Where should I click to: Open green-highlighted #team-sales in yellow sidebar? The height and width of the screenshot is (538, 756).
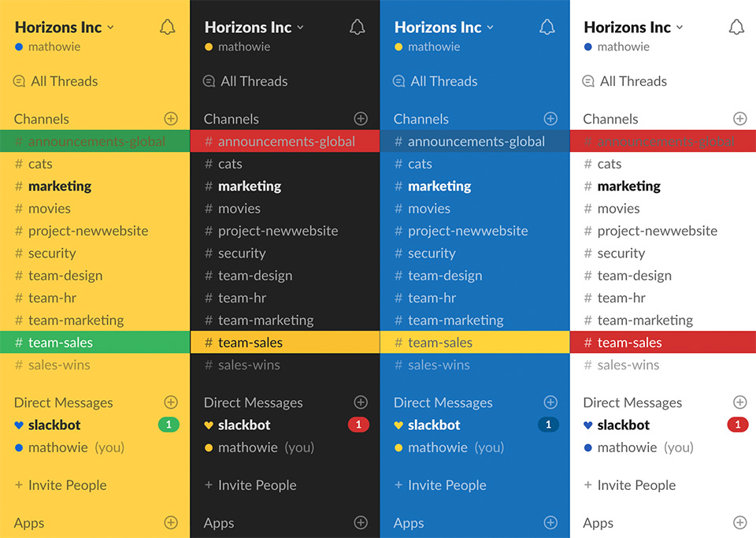click(95, 343)
